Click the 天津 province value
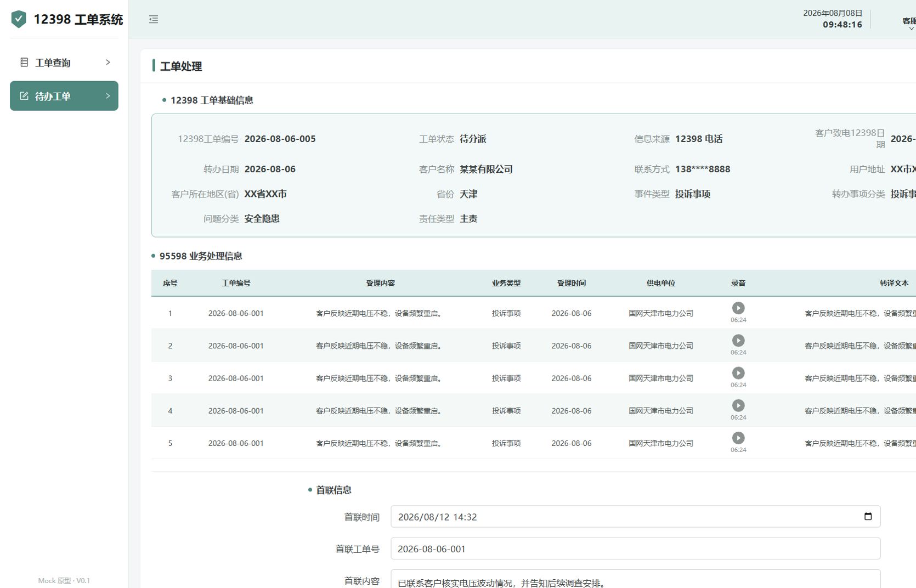916x588 pixels. tap(468, 194)
